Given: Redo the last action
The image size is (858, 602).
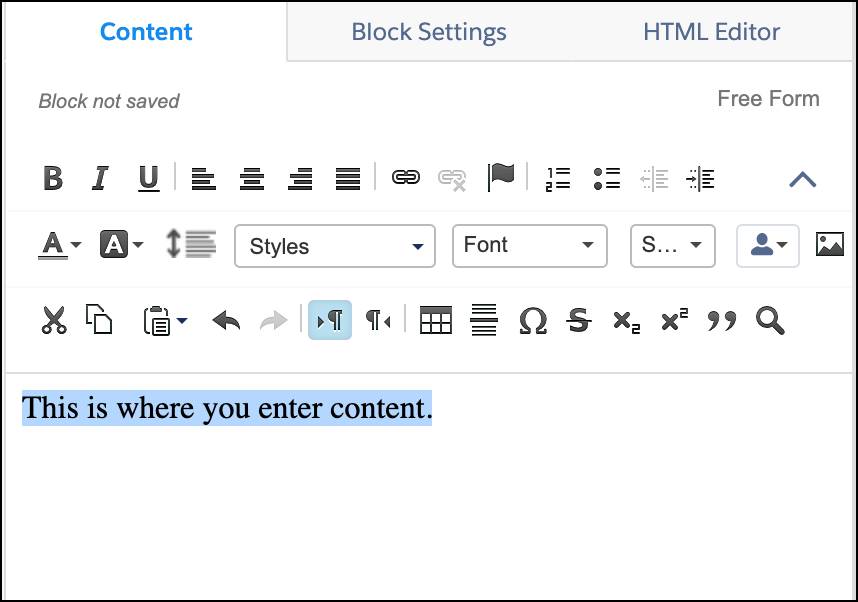Looking at the screenshot, I should click(274, 321).
